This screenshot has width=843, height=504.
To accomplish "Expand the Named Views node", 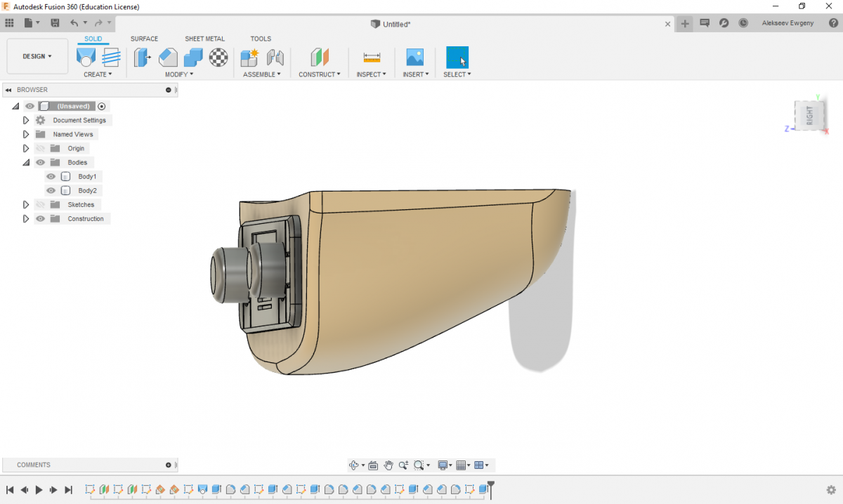I will [x=26, y=134].
